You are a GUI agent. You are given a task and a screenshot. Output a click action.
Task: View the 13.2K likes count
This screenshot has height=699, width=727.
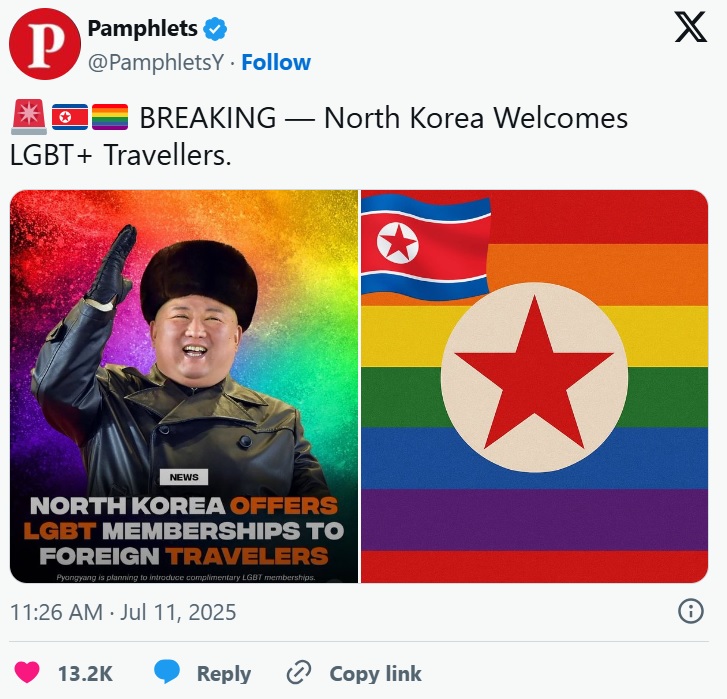(85, 674)
